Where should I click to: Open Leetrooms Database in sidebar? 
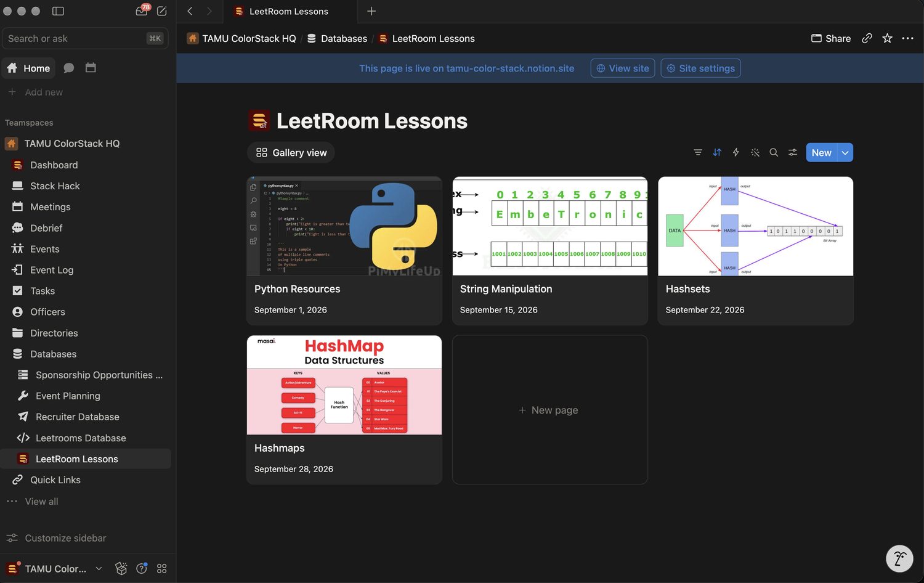point(81,438)
